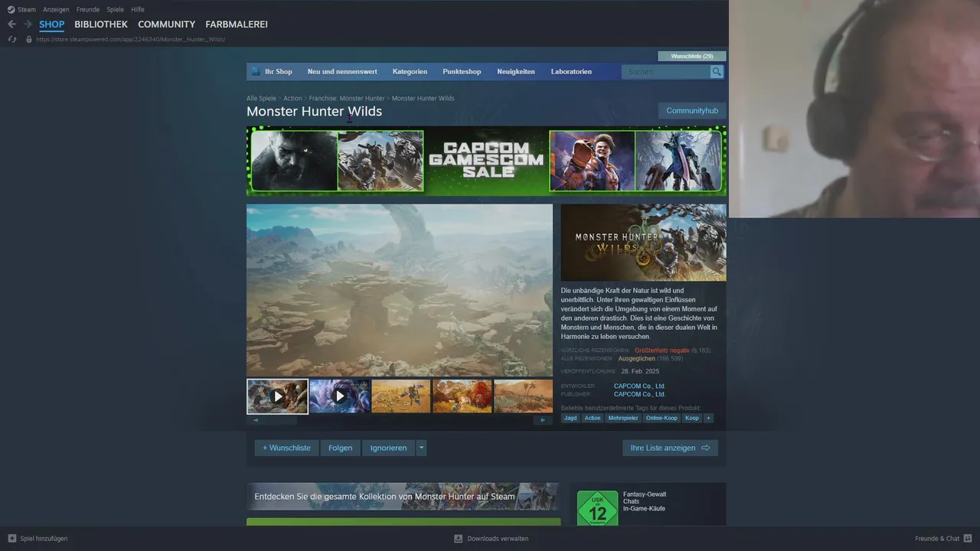Click the Ausgeglichen all reviews link

[x=637, y=358]
